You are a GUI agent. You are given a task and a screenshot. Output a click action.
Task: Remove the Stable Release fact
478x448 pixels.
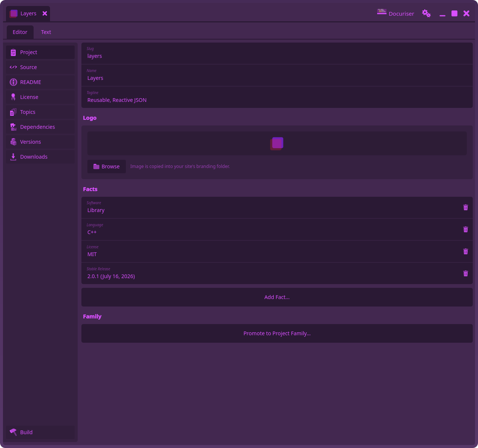(466, 273)
